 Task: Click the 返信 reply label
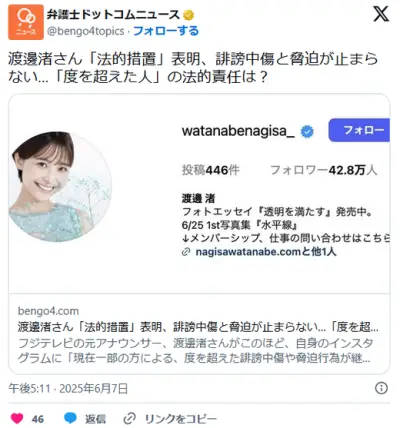95,419
